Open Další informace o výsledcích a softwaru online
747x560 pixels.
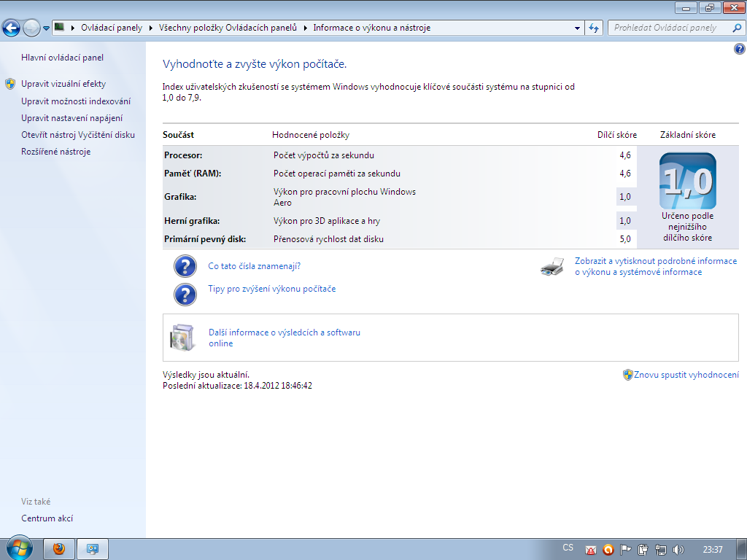[285, 338]
